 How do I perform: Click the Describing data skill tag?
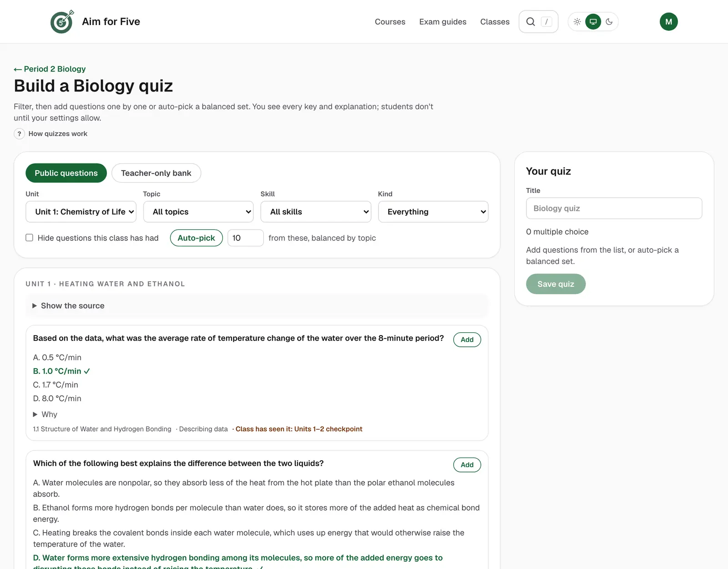point(203,429)
